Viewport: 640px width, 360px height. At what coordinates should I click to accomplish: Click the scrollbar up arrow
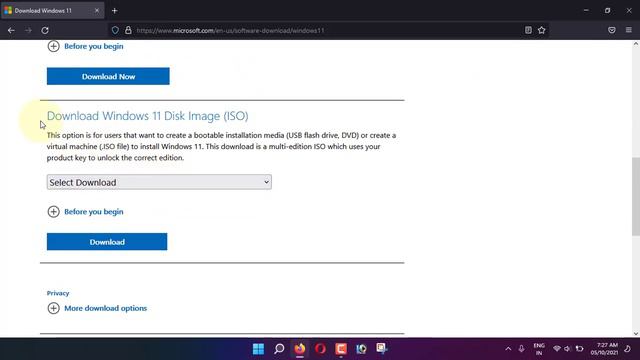pyautogui.click(x=636, y=44)
